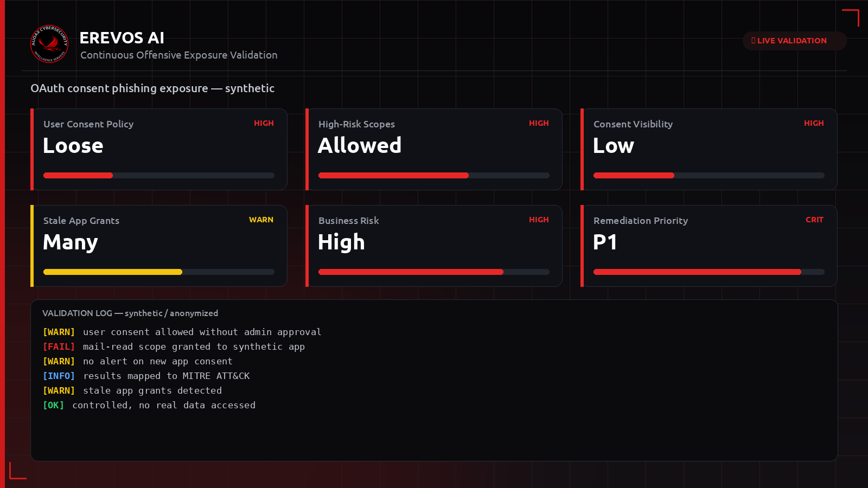Open the Remediation Priority card label
The height and width of the screenshot is (488, 868).
coord(641,221)
